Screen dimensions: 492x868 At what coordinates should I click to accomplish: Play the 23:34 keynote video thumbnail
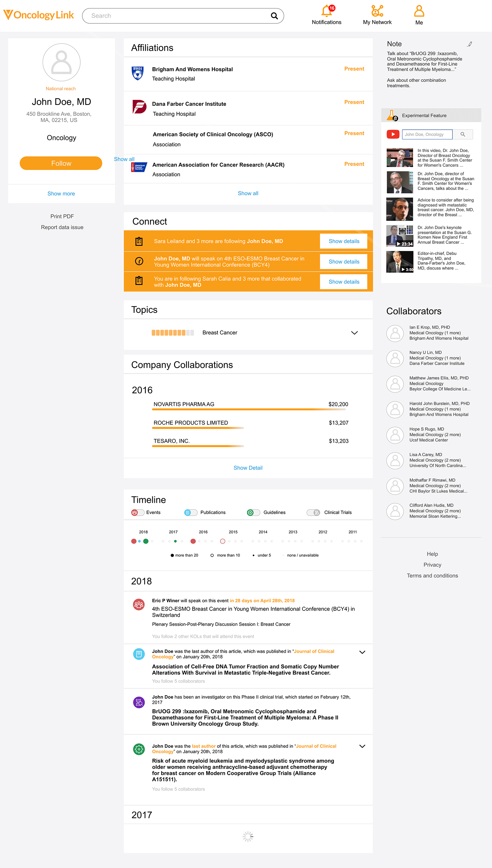pyautogui.click(x=400, y=236)
